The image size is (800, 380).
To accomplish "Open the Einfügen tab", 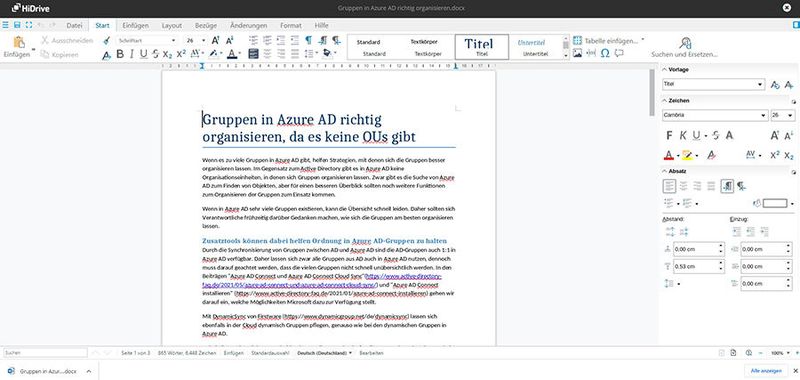I will coord(136,25).
